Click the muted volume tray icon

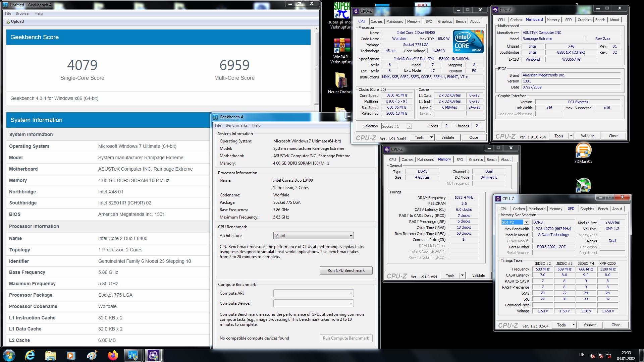click(592, 356)
